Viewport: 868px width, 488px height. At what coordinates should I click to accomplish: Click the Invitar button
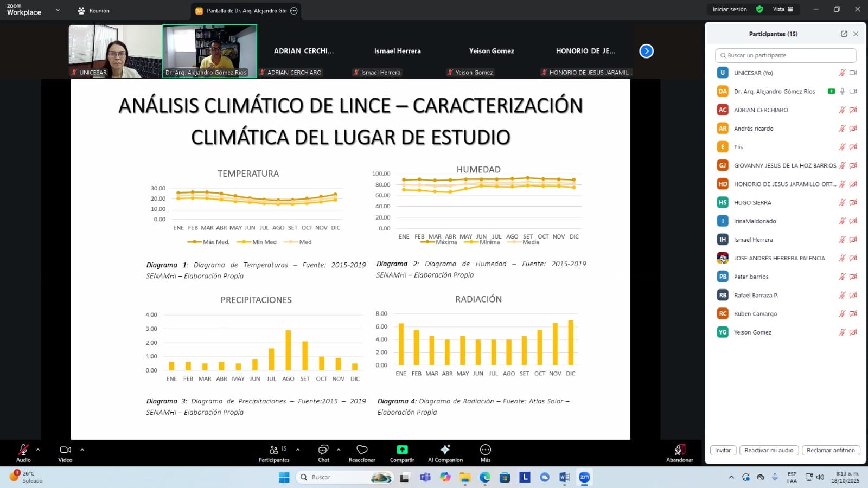[723, 450]
